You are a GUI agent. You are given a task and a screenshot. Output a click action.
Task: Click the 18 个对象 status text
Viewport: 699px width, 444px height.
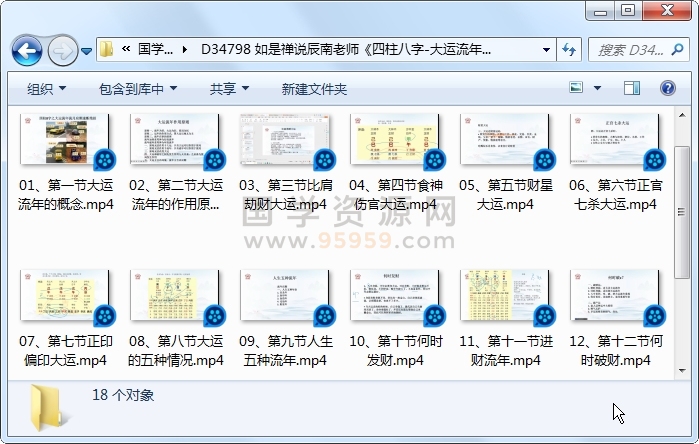tap(123, 395)
